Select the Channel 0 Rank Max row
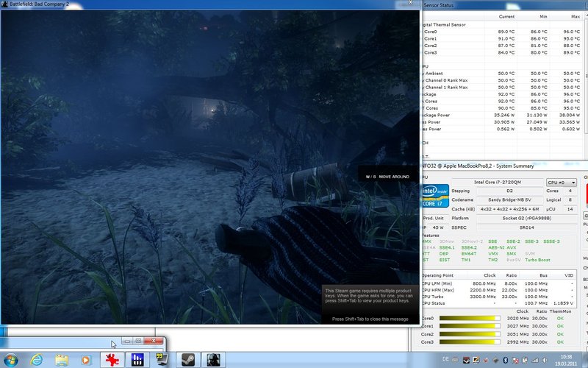 click(503, 80)
